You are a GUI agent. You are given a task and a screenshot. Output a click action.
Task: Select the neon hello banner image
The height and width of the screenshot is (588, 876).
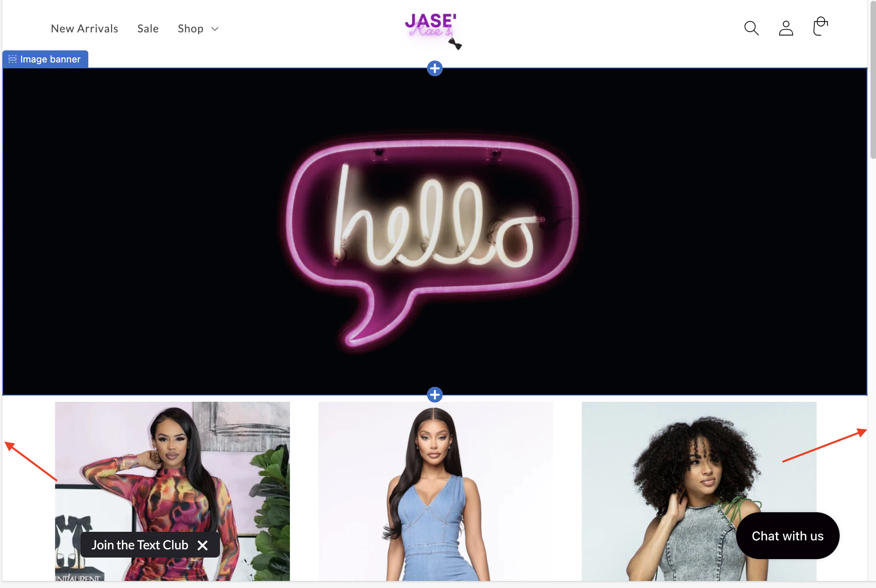[434, 232]
